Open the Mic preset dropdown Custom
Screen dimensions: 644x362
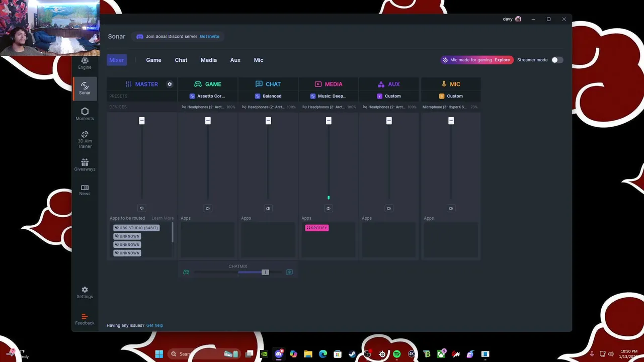[451, 96]
